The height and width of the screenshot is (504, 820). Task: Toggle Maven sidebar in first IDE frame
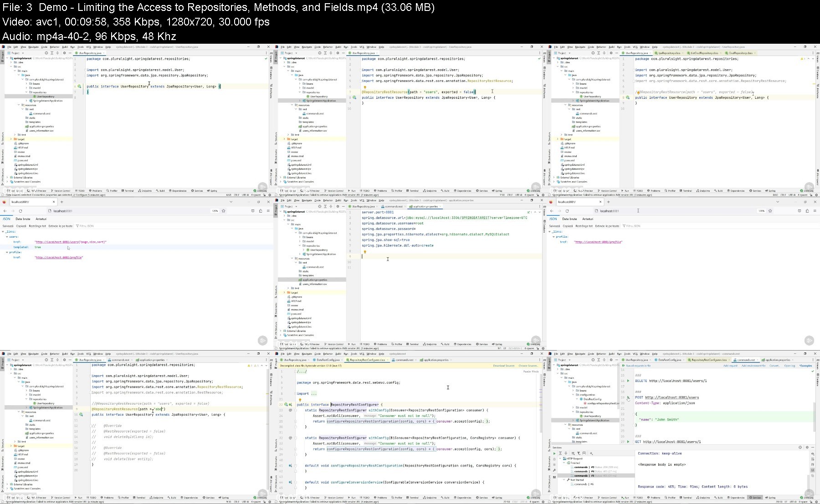click(x=271, y=58)
